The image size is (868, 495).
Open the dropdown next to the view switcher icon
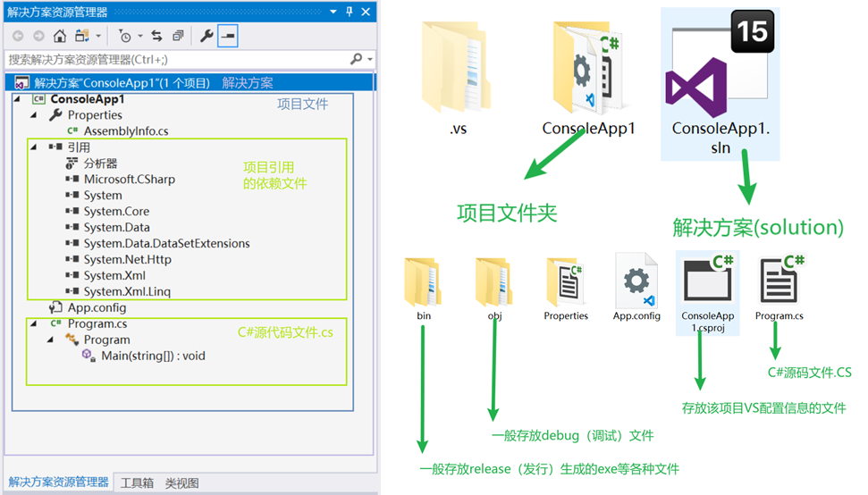[98, 36]
